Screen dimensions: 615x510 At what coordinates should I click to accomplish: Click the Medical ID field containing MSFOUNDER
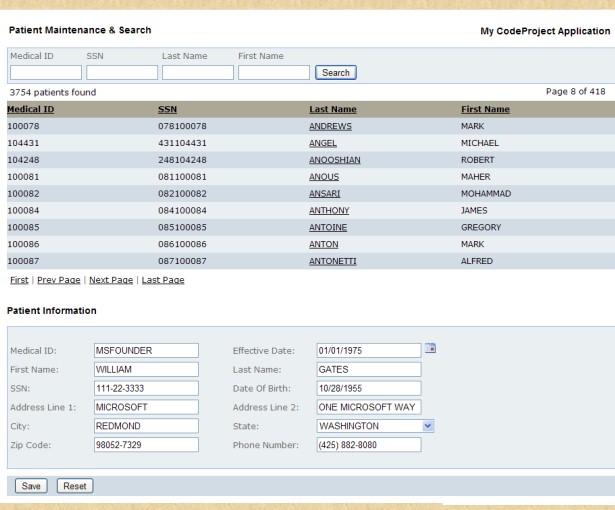[x=146, y=350]
